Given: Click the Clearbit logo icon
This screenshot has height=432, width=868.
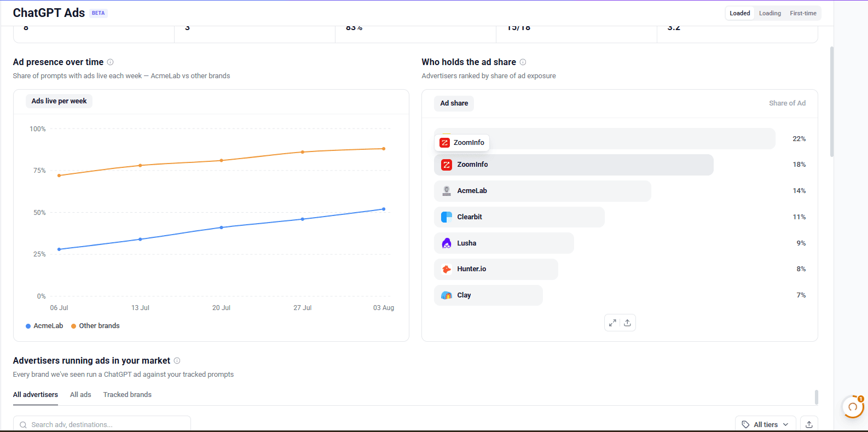Looking at the screenshot, I should (x=447, y=217).
